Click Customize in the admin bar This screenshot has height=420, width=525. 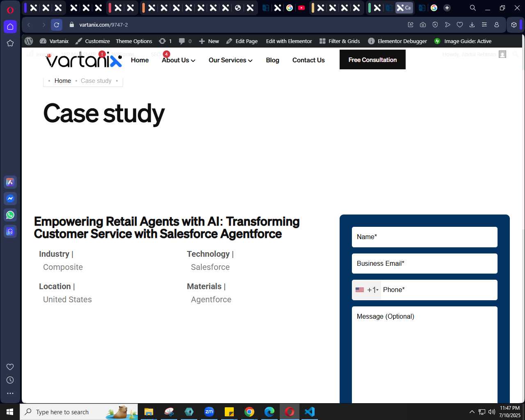coord(93,41)
